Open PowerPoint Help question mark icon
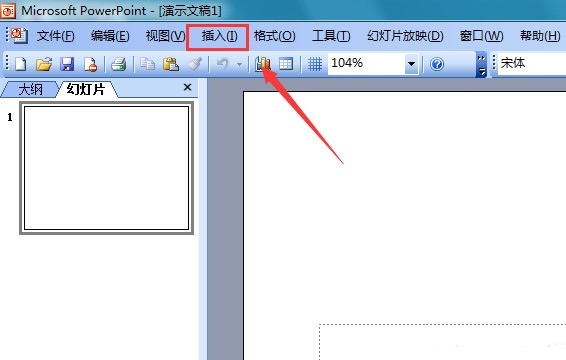Screen dimensions: 566x360 click(437, 64)
